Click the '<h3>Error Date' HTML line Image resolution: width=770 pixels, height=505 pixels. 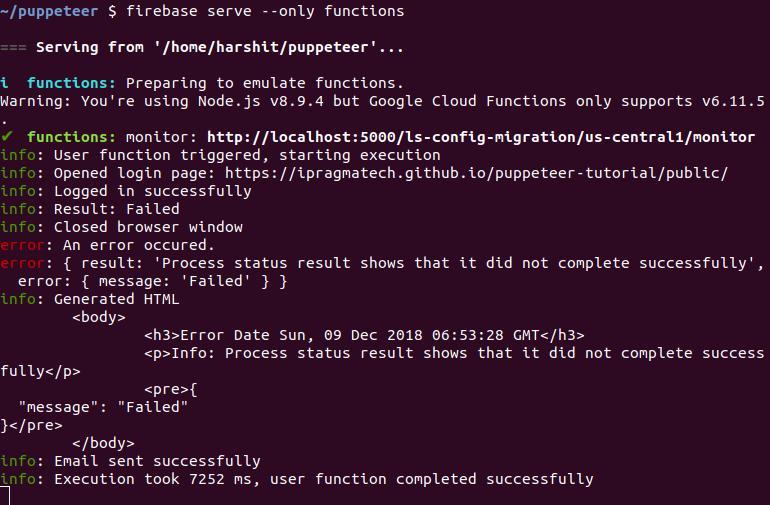pyautogui.click(x=364, y=336)
